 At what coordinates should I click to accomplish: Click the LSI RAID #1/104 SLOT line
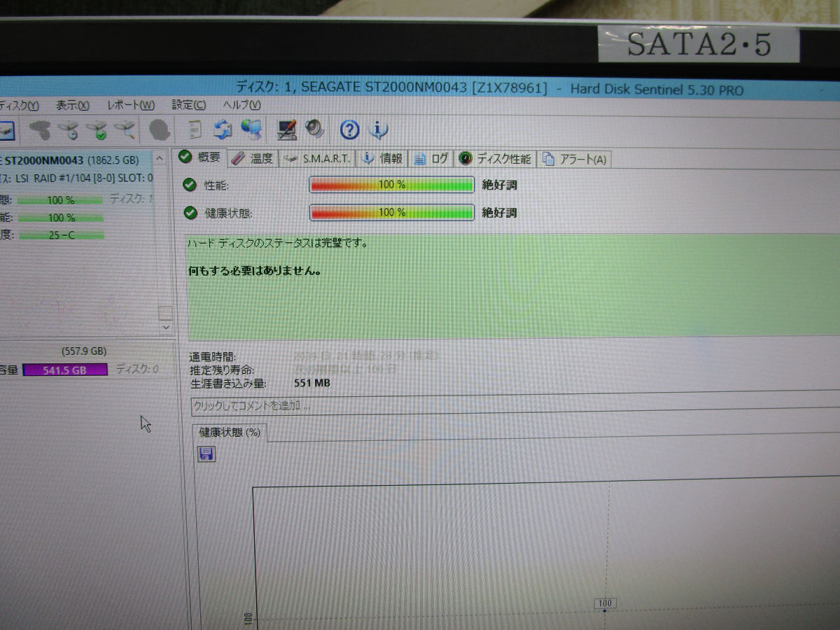point(76,178)
